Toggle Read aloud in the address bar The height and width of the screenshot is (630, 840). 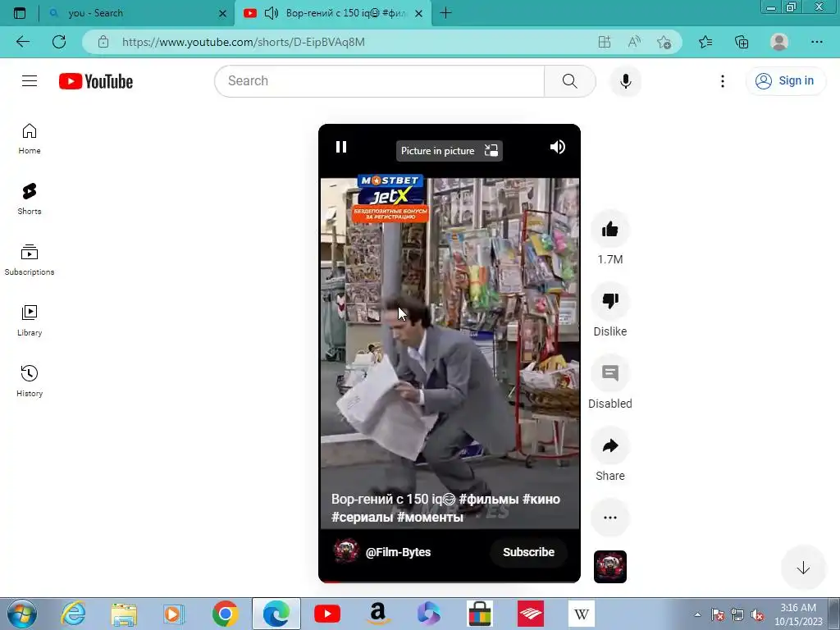coord(634,42)
